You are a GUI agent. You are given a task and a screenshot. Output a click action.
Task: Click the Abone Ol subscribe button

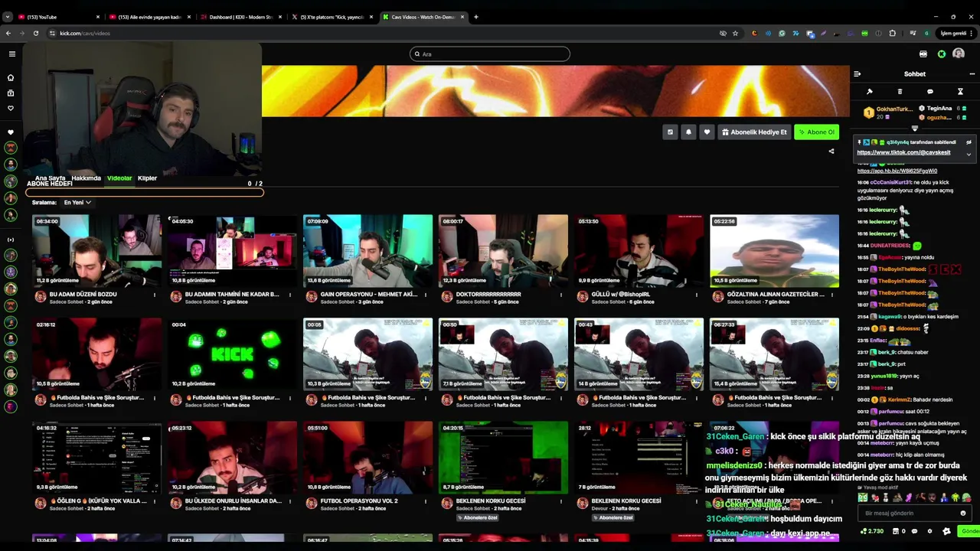(x=816, y=132)
